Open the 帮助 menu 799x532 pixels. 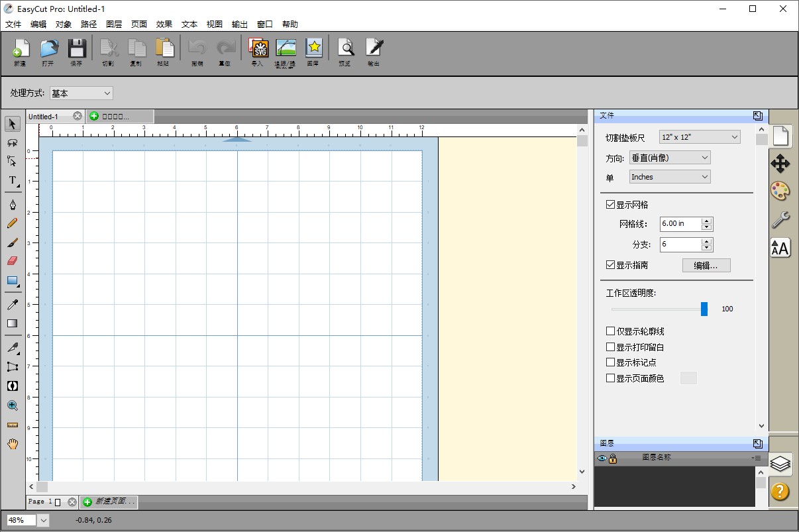point(290,24)
